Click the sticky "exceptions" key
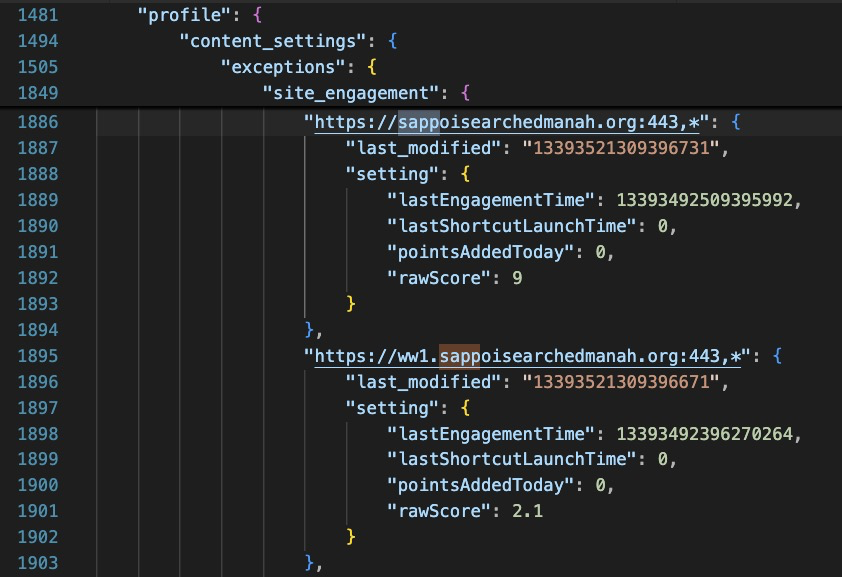Viewport: 842px width, 577px height. pos(283,67)
